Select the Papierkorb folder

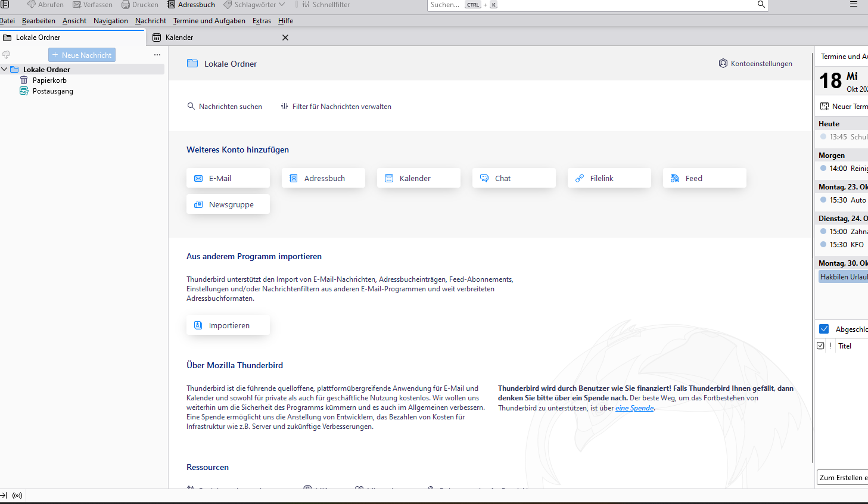click(x=49, y=80)
